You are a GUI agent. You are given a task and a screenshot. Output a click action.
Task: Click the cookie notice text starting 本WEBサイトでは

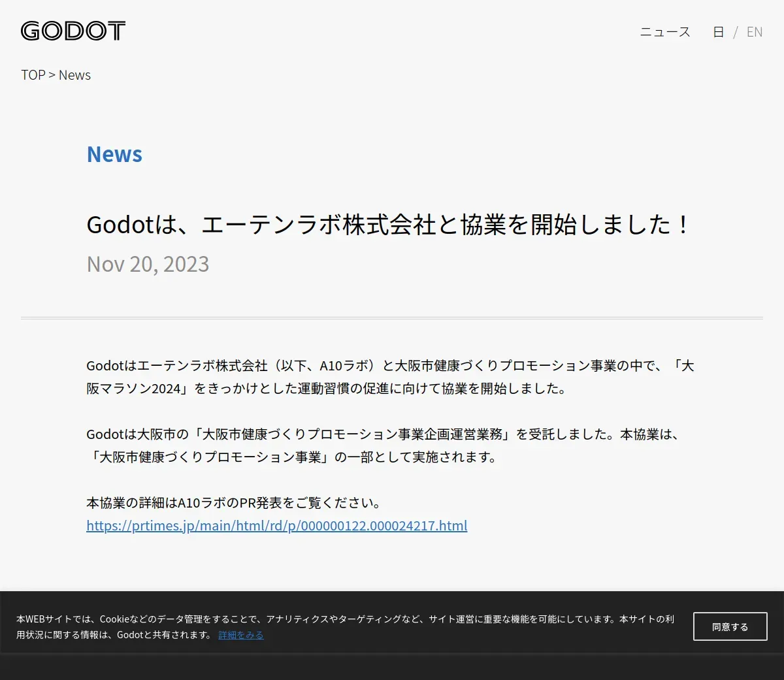click(x=345, y=626)
